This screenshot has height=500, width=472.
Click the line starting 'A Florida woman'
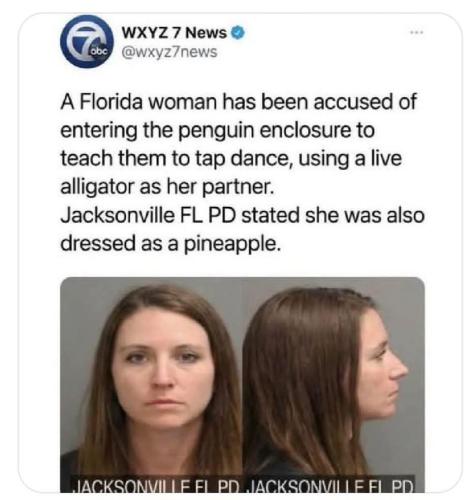(238, 102)
